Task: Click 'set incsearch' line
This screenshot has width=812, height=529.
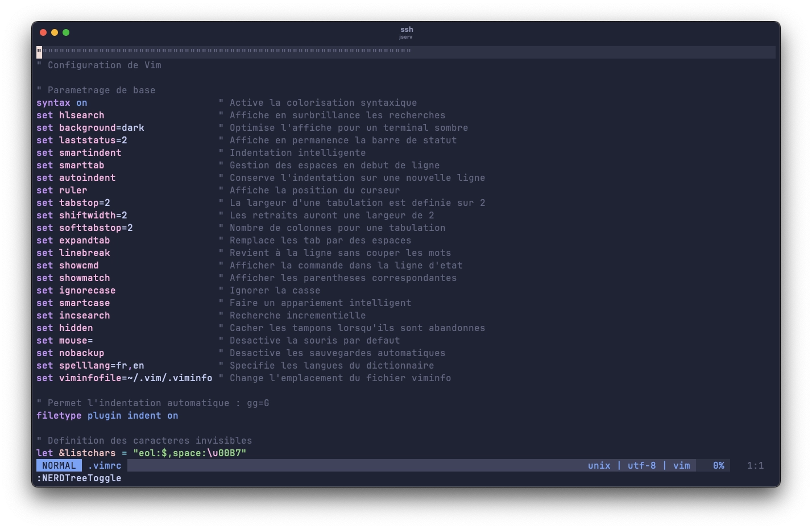Action: 73,316
